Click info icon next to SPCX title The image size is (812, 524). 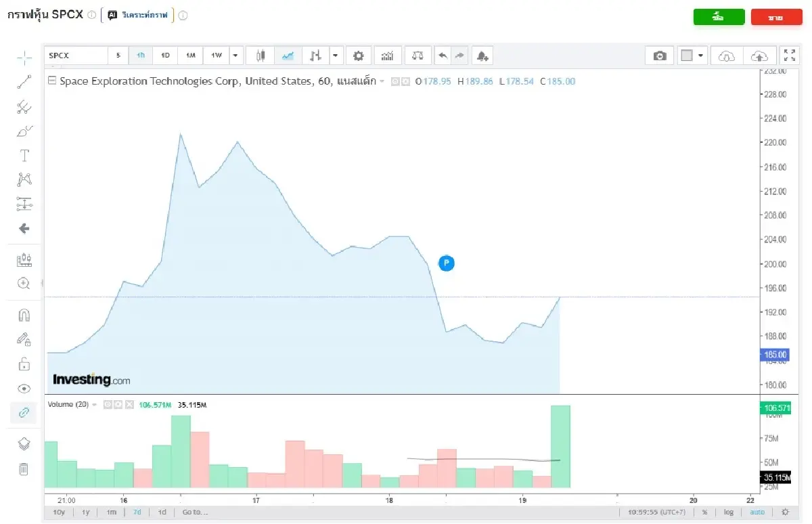pyautogui.click(x=92, y=15)
